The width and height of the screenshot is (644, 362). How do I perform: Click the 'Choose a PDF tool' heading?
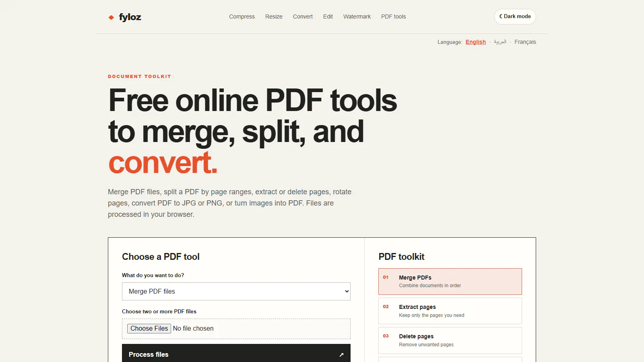161,257
